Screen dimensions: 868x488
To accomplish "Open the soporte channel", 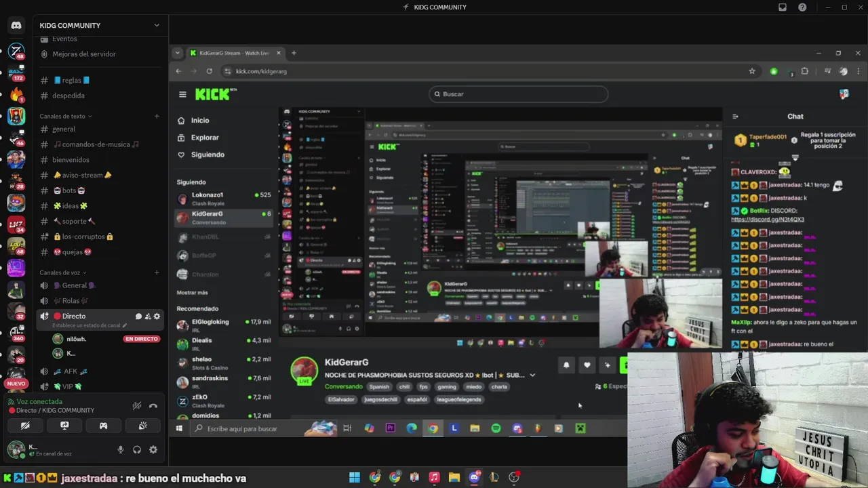I will click(74, 221).
